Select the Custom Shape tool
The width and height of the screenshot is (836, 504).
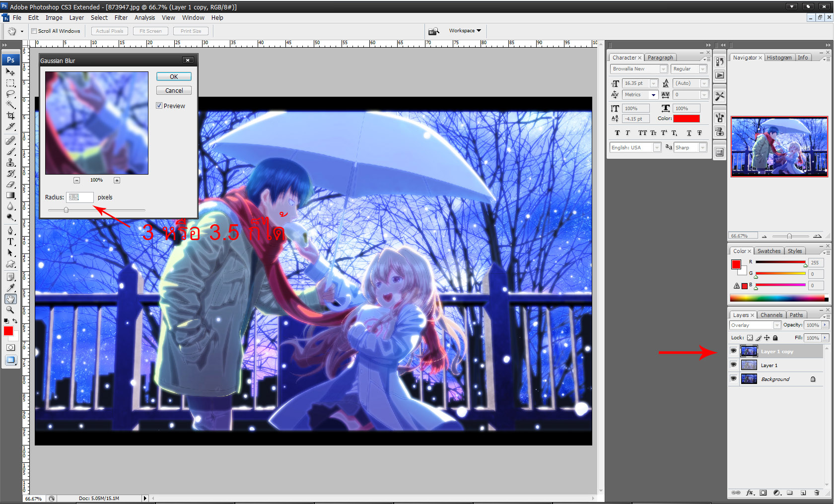coord(10,263)
